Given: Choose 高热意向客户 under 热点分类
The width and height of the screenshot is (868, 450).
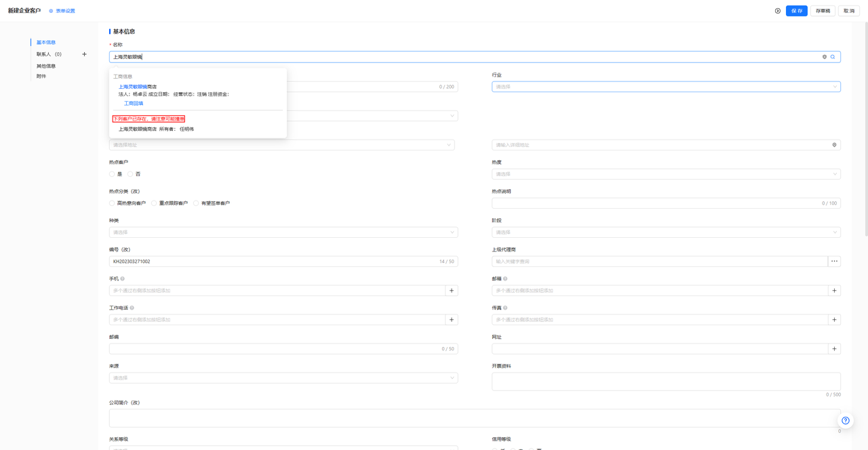Looking at the screenshot, I should pyautogui.click(x=127, y=203).
